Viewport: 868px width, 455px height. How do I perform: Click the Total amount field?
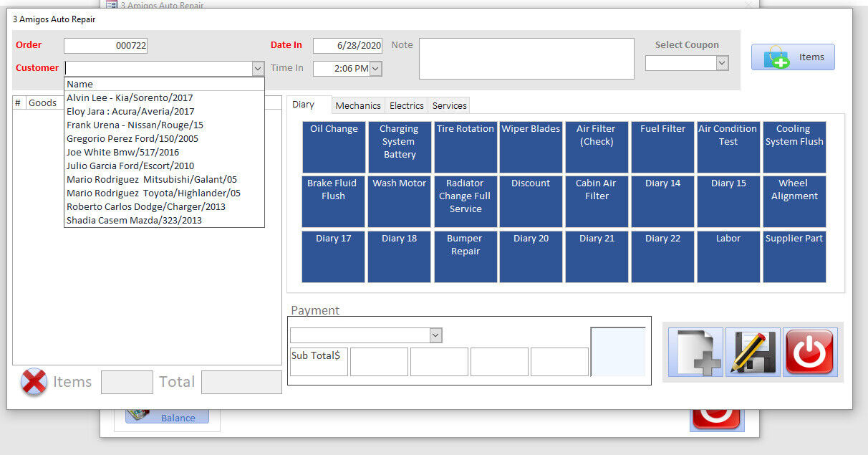241,382
